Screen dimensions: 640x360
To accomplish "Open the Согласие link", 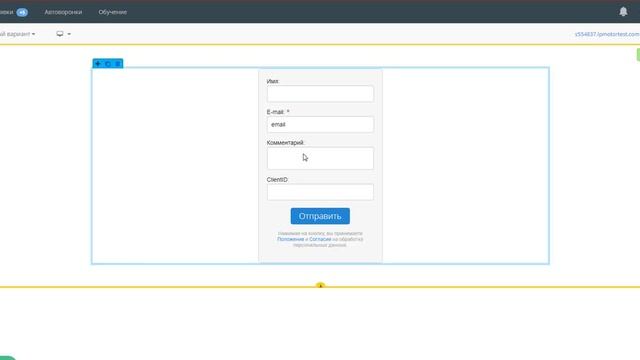I will point(320,239).
